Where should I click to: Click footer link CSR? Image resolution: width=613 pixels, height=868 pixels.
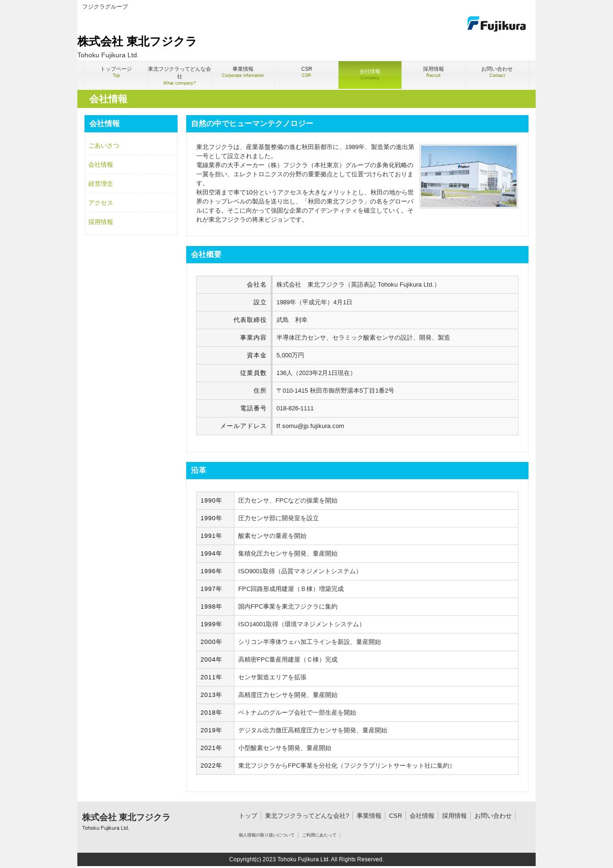395,816
